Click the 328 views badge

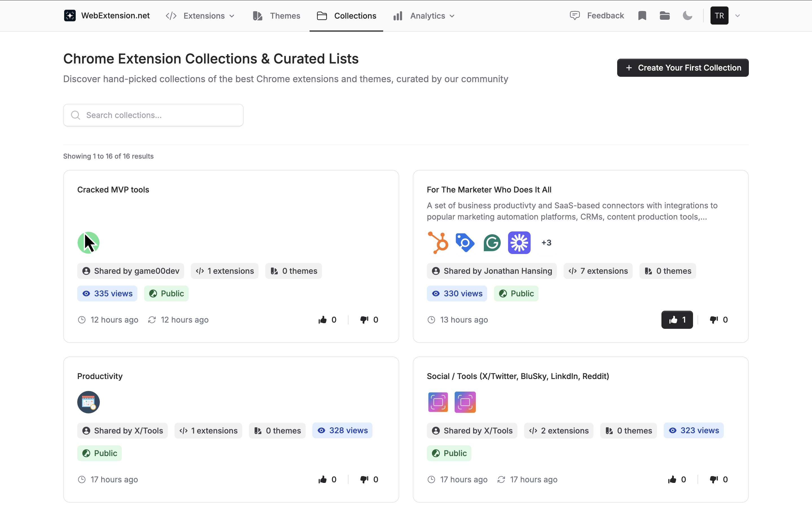(x=342, y=430)
